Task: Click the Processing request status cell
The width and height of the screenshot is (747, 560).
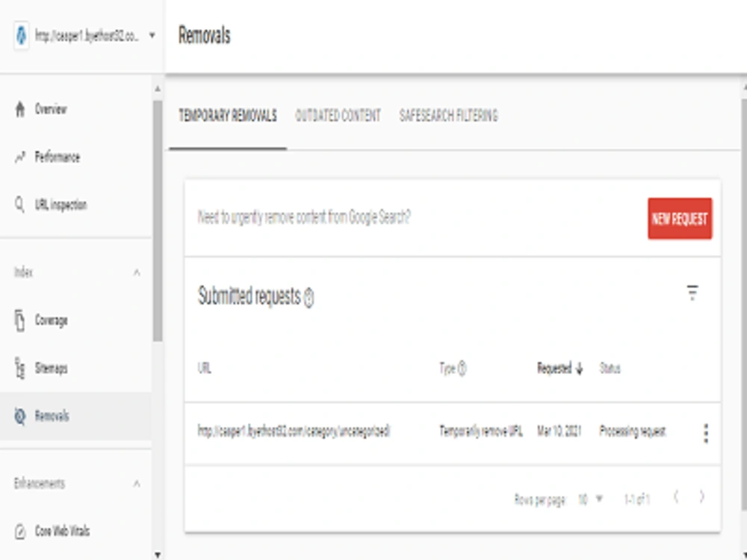Action: 632,431
